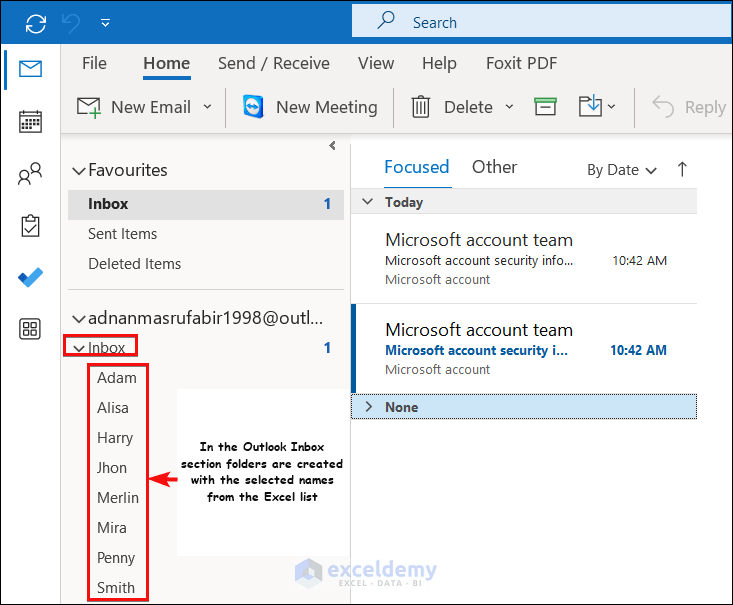The width and height of the screenshot is (733, 605).
Task: Click the Reply button
Action: coord(689,107)
